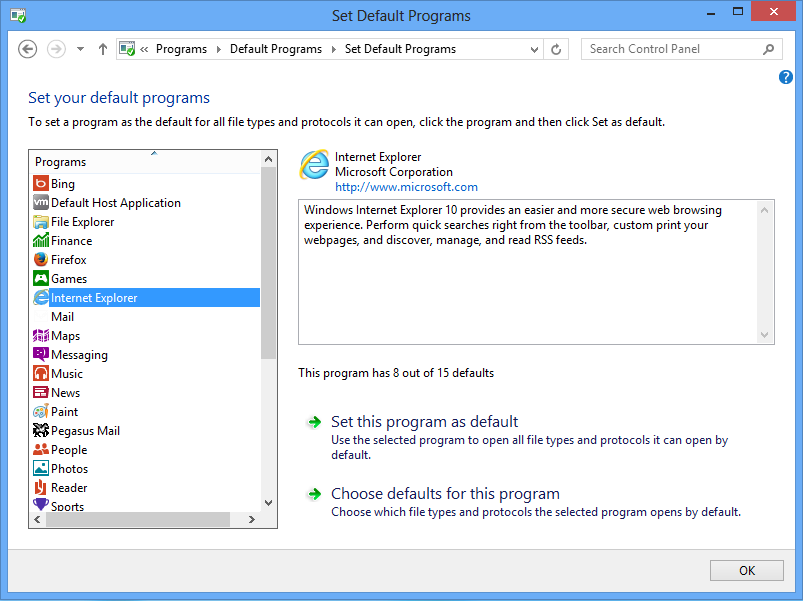Image resolution: width=803 pixels, height=601 pixels.
Task: Expand the address bar history dropdown
Action: 532,49
